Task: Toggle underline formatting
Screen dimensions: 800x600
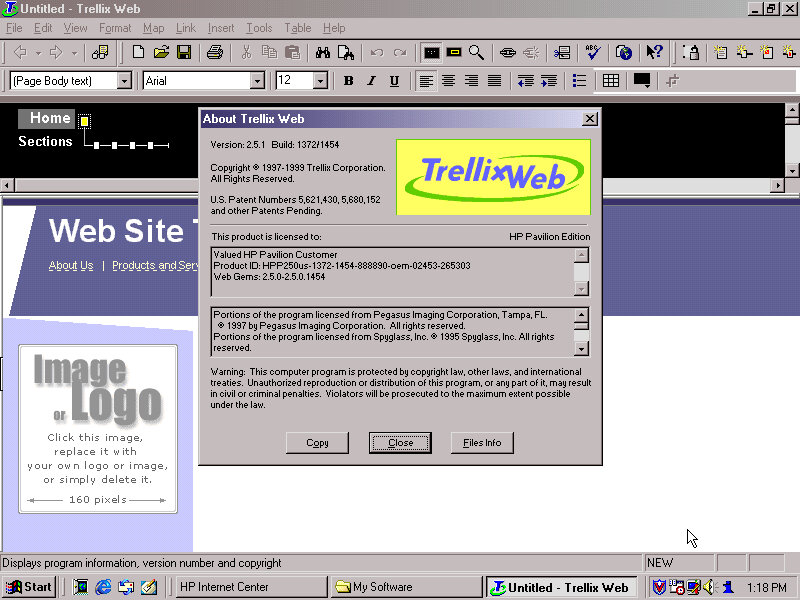Action: pos(394,81)
